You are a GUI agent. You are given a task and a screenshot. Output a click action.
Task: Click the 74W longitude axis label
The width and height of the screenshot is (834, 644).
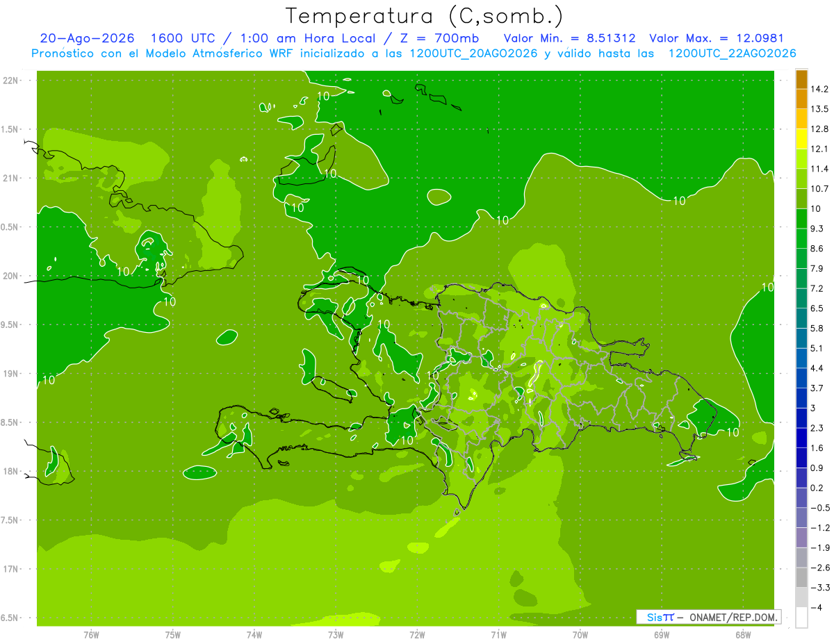[x=254, y=634]
